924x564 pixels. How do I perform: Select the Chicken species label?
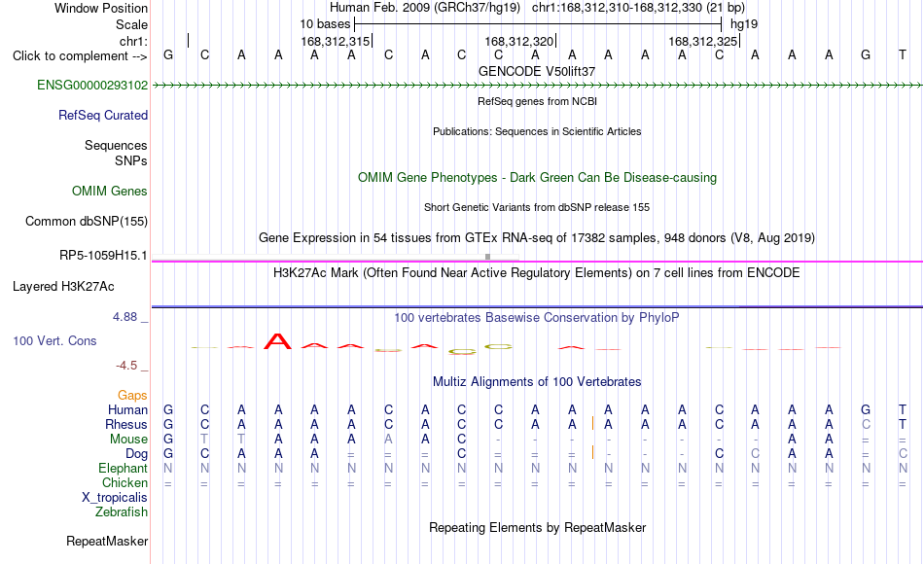(124, 482)
